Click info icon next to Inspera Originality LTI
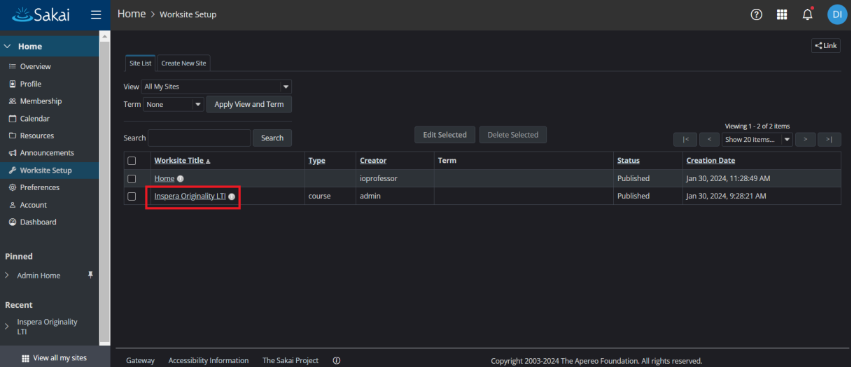Image resolution: width=851 pixels, height=367 pixels. click(x=231, y=197)
